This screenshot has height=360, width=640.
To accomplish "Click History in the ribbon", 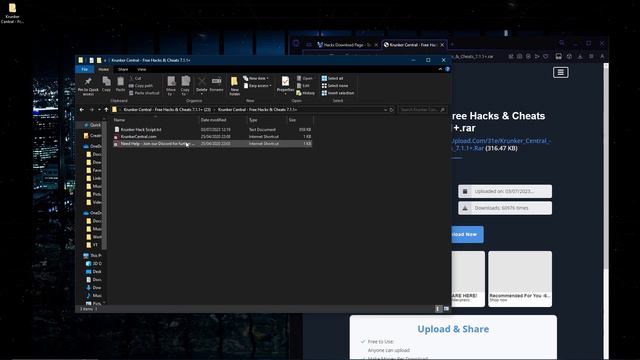I will pyautogui.click(x=306, y=93).
